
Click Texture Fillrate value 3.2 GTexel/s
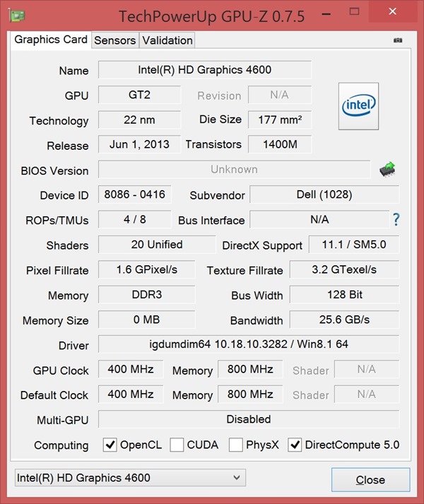pos(344,270)
